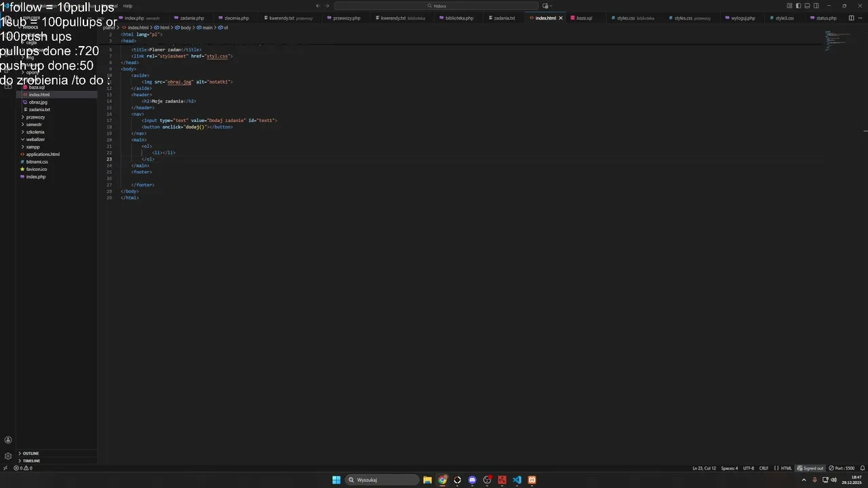Viewport: 868px width, 488px height.
Task: Split the editor to the right
Action: pyautogui.click(x=851, y=18)
